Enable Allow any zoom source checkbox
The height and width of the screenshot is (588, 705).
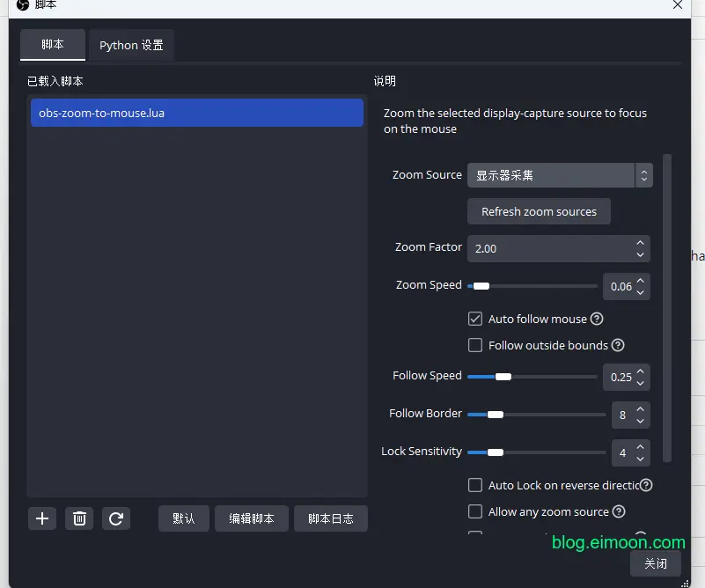475,511
